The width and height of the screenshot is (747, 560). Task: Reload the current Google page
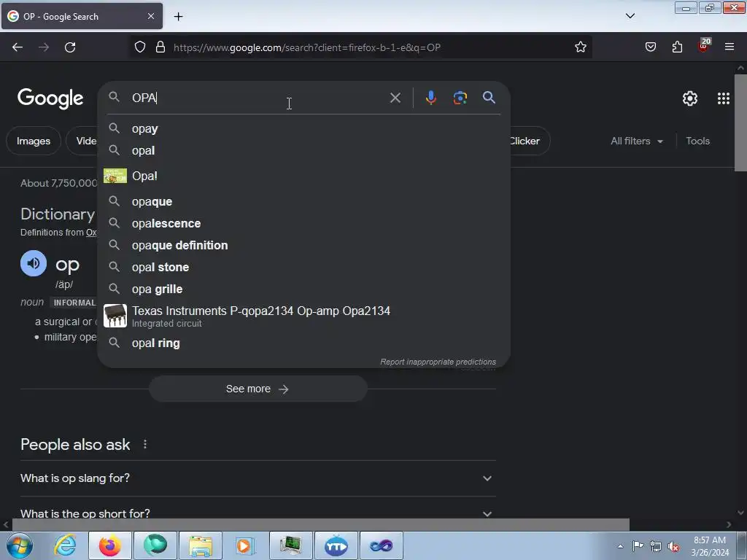pos(70,47)
